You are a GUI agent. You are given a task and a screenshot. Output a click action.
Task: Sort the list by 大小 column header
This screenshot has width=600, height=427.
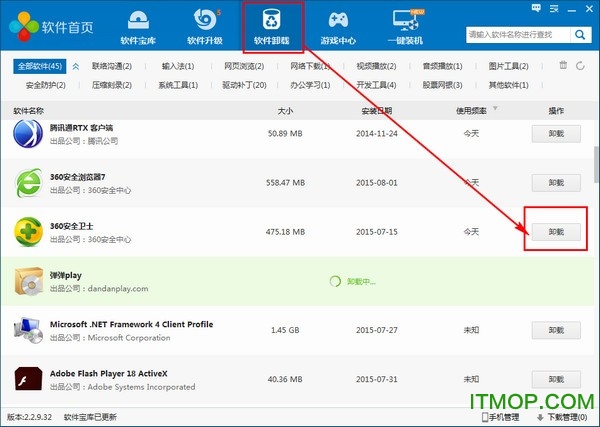[x=285, y=110]
